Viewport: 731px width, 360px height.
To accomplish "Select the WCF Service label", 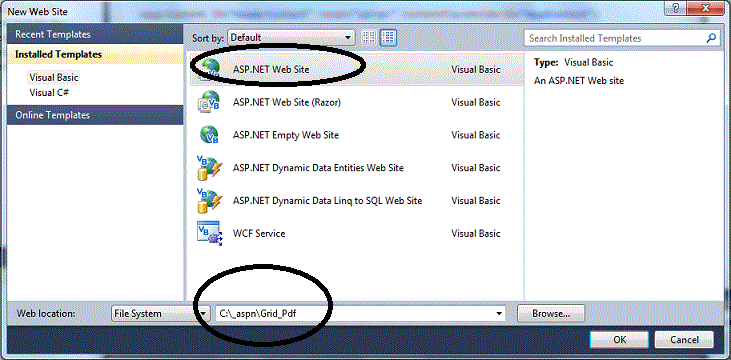I will pos(259,233).
